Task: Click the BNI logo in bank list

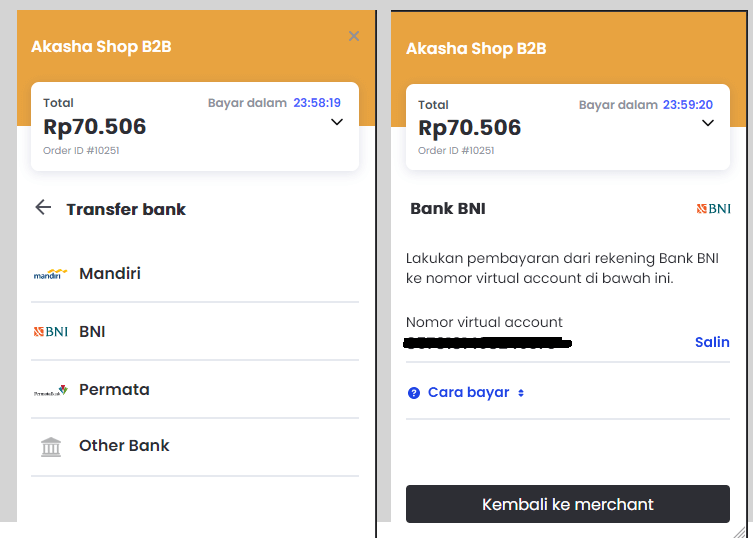Action: [x=50, y=332]
